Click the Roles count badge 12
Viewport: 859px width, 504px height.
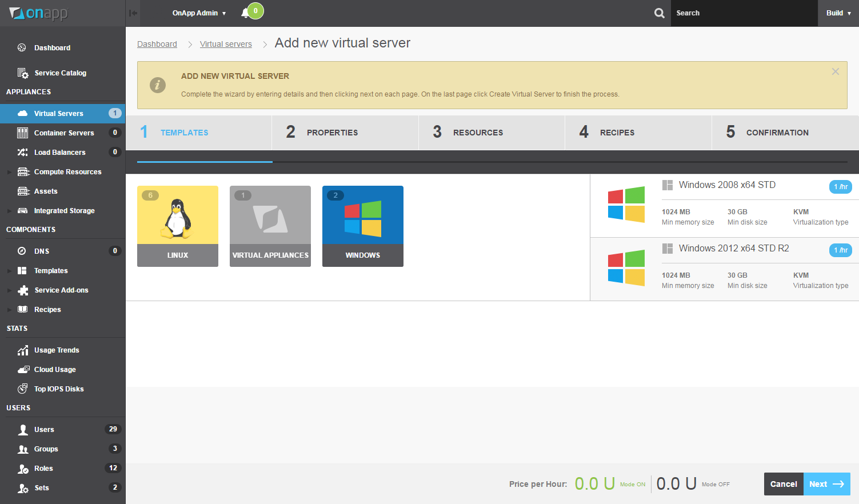pyautogui.click(x=113, y=468)
